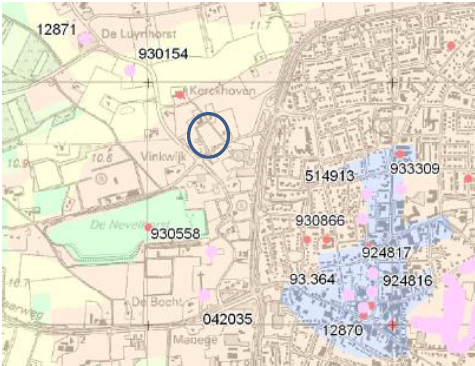475x366 pixels.
Task: Click the Manege label at the bottom
Action: tap(195, 340)
